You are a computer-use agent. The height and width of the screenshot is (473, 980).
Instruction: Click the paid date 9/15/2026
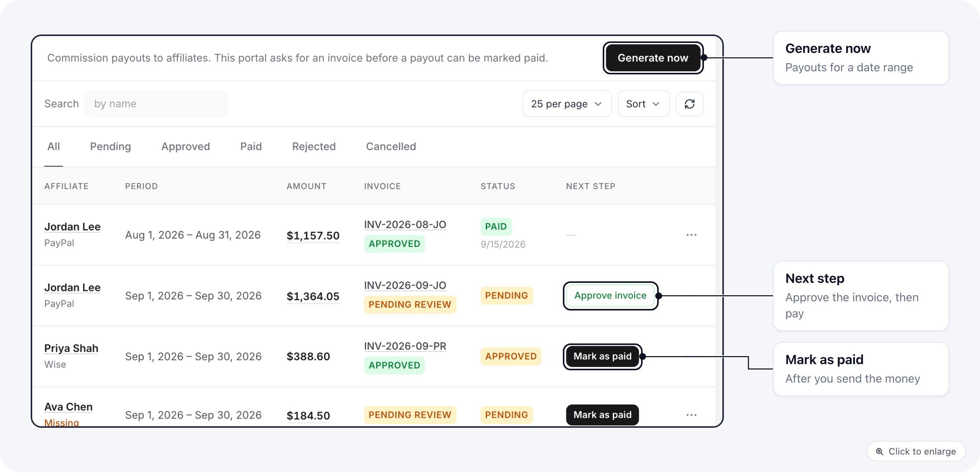click(503, 245)
